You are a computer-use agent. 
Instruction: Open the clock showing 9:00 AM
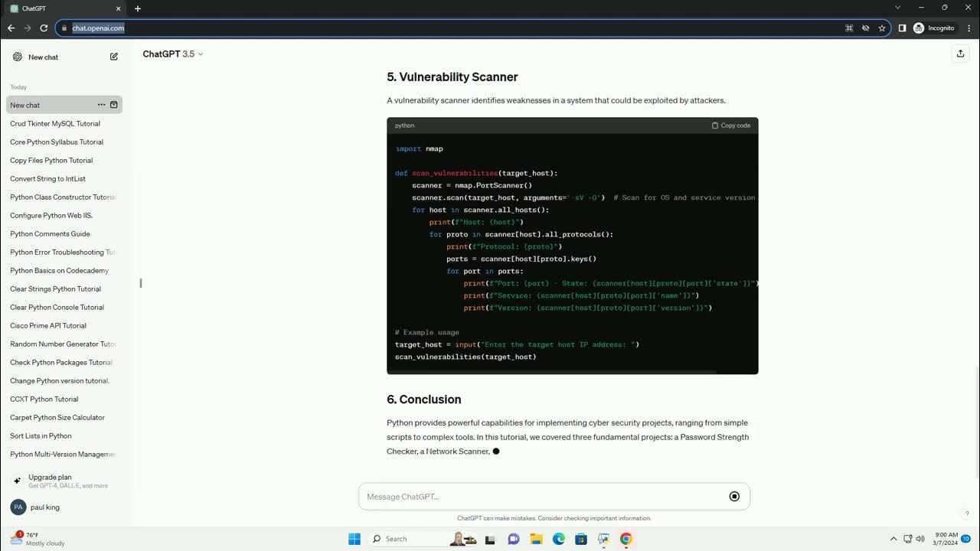pos(944,539)
